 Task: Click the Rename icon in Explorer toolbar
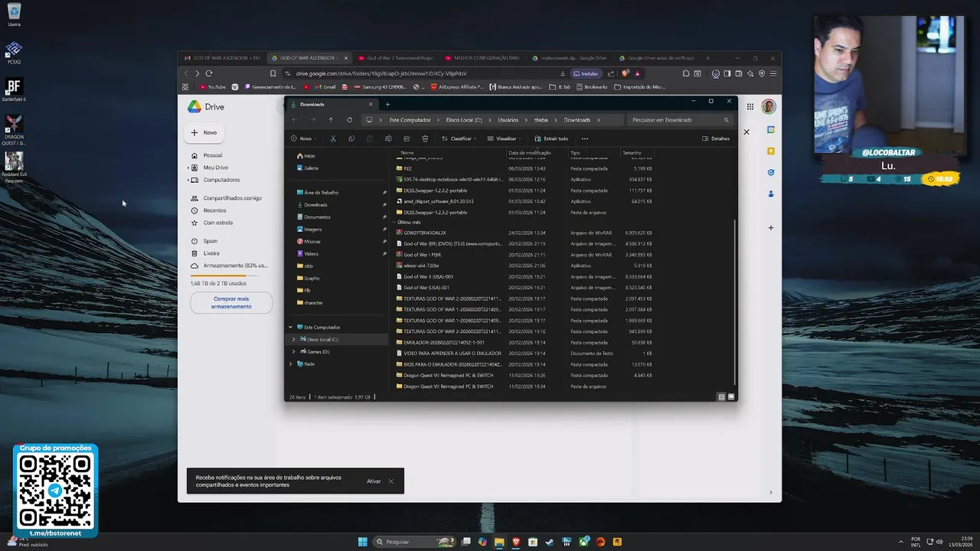coord(388,139)
